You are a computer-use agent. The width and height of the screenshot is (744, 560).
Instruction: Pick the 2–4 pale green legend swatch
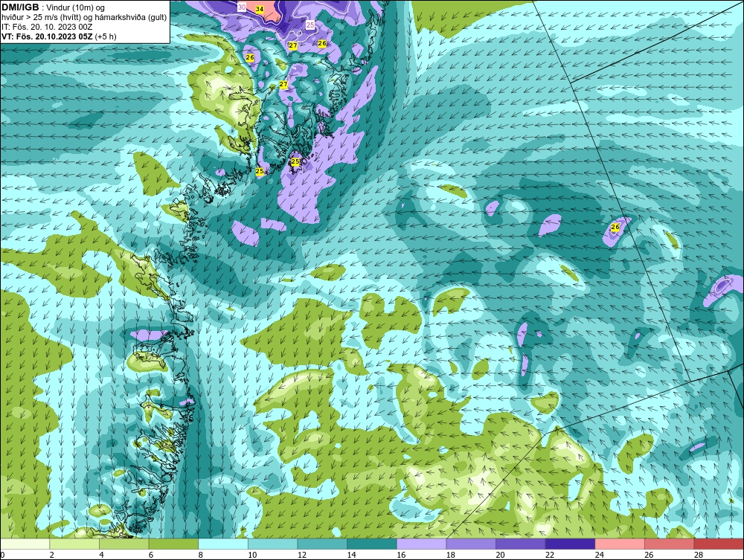click(x=74, y=544)
